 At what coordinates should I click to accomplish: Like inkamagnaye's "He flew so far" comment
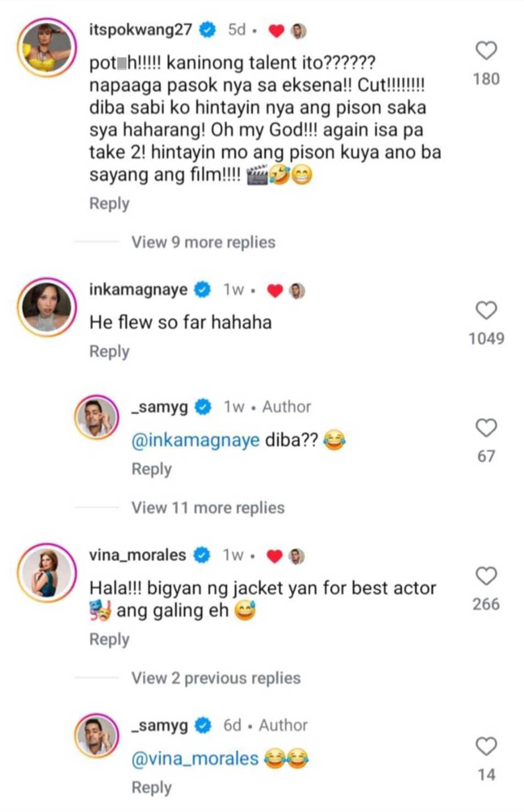tap(486, 310)
